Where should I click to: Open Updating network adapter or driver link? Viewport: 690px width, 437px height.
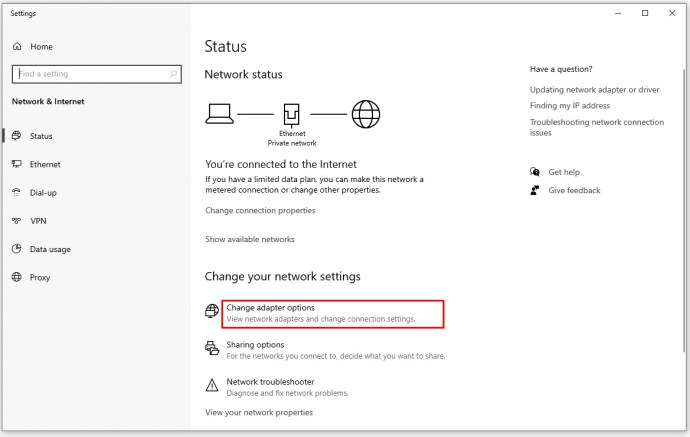594,90
